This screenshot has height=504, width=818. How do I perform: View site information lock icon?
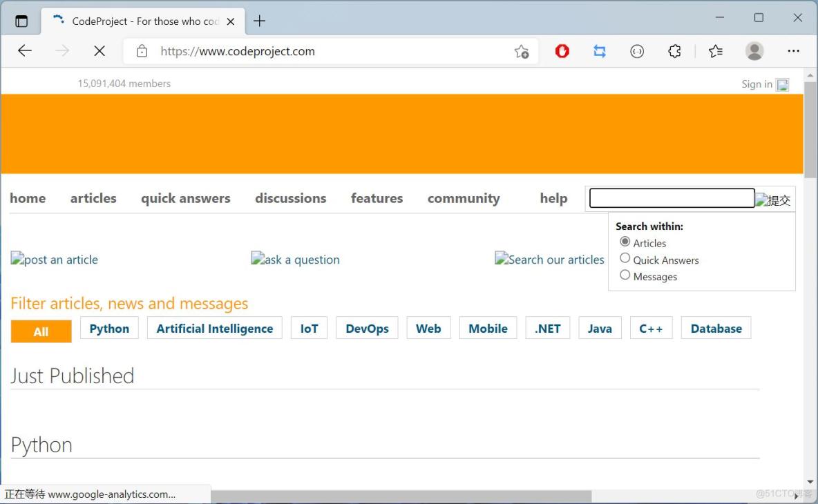(142, 51)
